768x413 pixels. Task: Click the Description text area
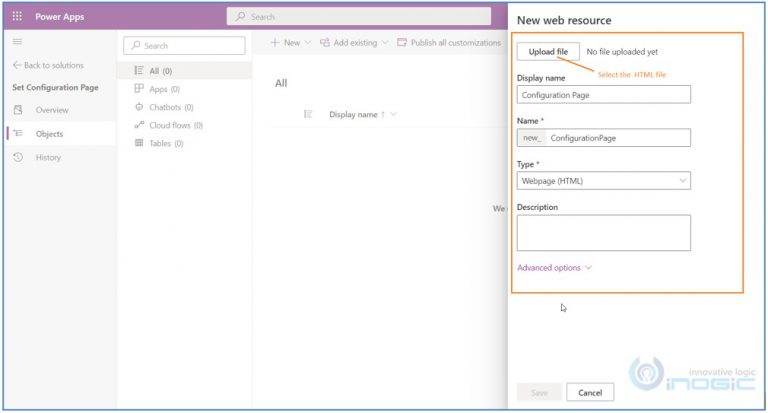tap(603, 232)
